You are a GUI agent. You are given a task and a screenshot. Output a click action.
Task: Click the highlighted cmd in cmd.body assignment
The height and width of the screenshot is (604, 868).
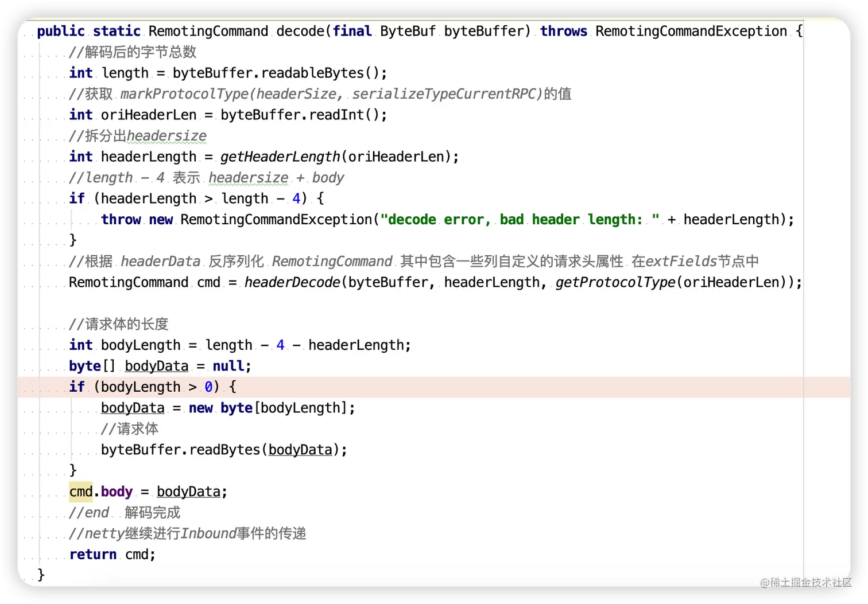point(81,492)
